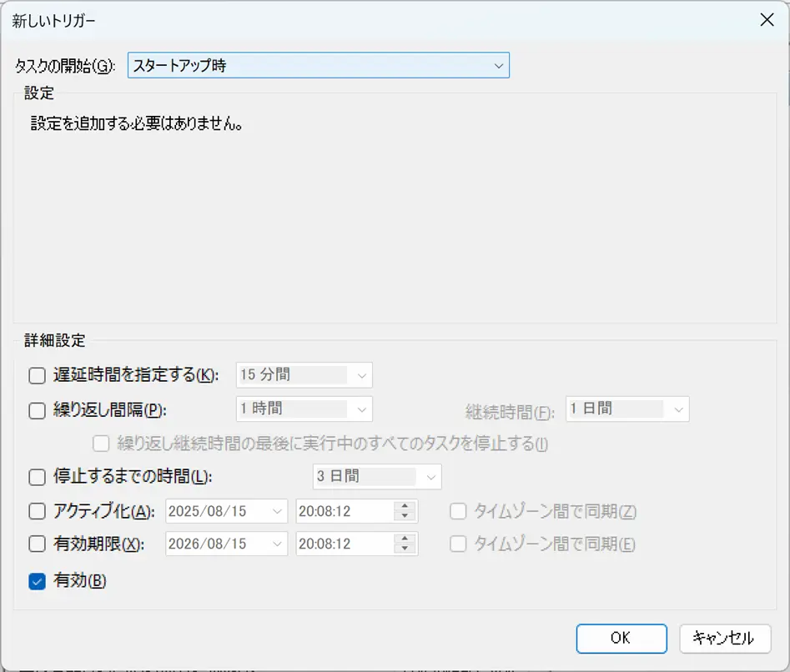
Task: Close the 新しいトリガー dialog with X
Action: tap(767, 20)
